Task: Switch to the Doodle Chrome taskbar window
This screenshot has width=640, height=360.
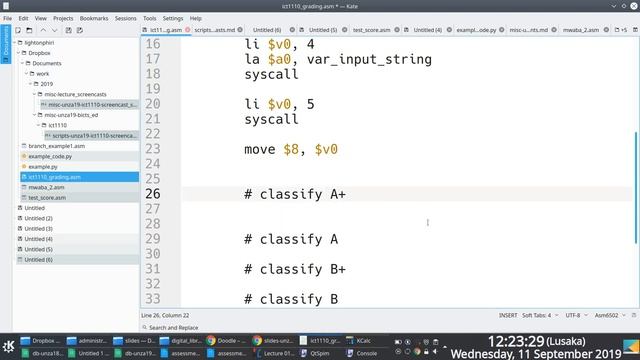Action: pos(227,340)
